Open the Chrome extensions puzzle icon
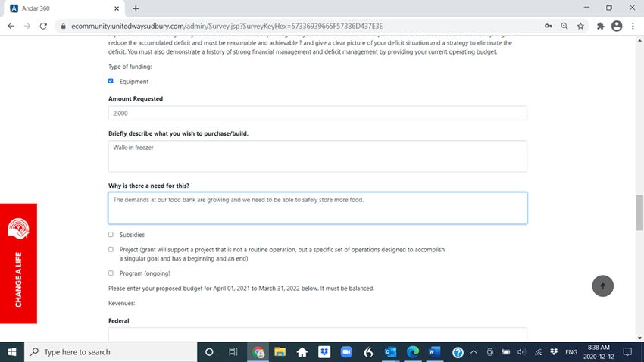 (601, 26)
